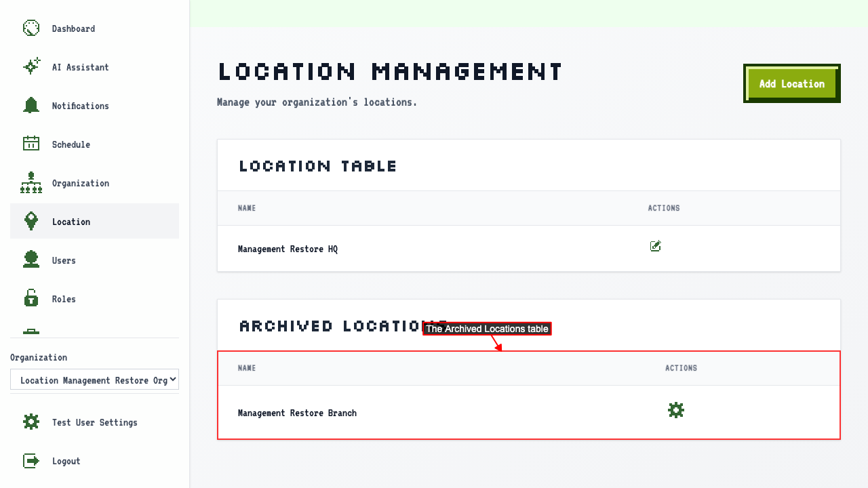Viewport: 868px width, 488px height.
Task: Click the Notifications bell icon
Action: point(31,105)
